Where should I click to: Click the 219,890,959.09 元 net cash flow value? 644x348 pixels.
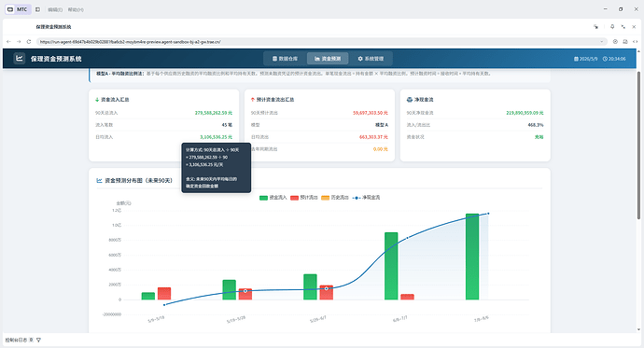click(525, 113)
